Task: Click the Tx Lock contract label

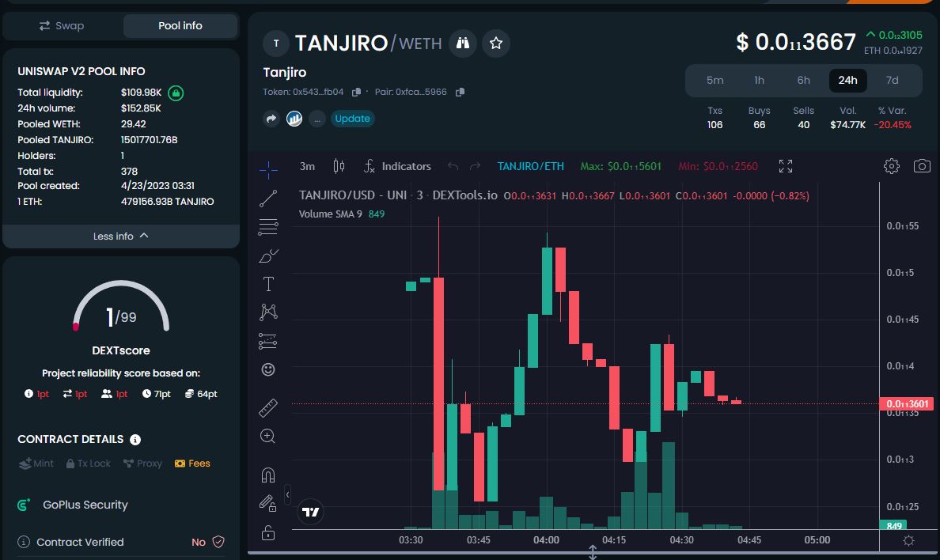Action: 89,464
